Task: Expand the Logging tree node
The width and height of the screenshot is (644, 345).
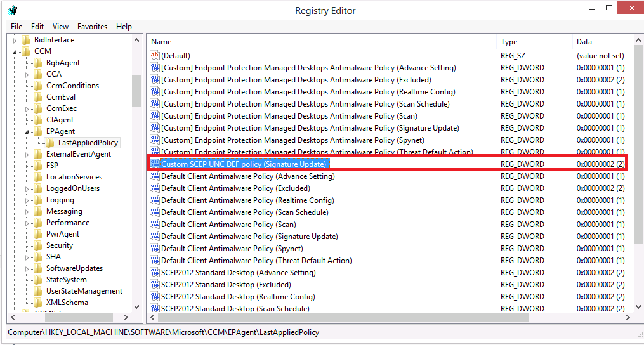Action: point(27,200)
